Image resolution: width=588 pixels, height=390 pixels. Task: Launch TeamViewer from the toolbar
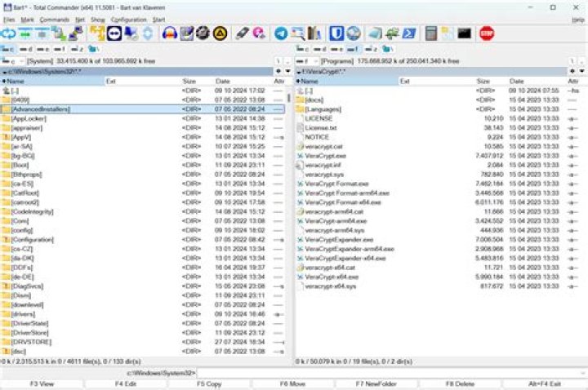[114, 33]
